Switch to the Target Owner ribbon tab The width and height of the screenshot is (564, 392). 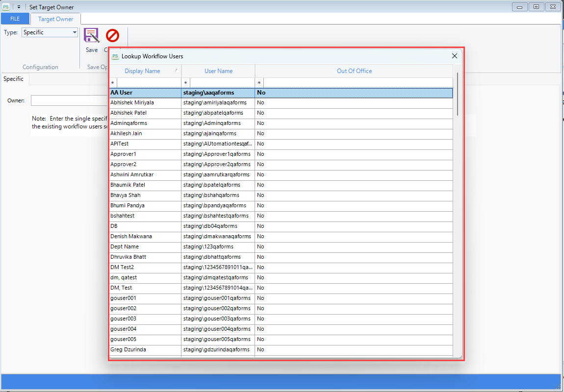coord(55,19)
